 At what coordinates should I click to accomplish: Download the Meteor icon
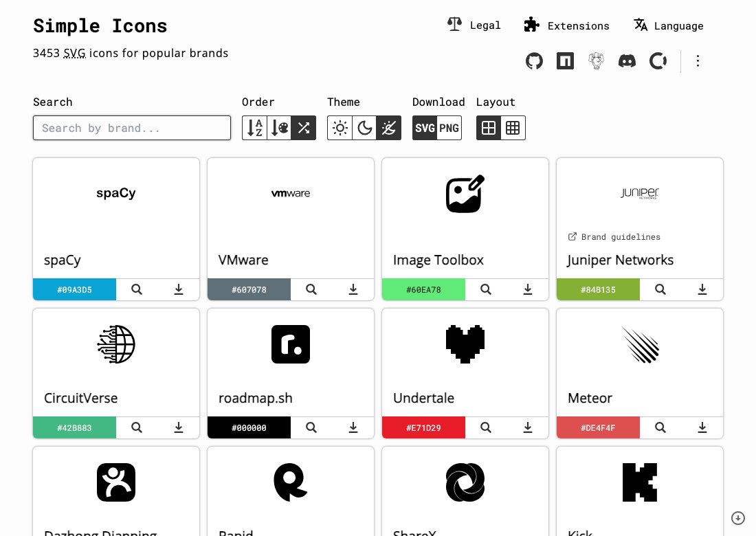[x=702, y=427]
